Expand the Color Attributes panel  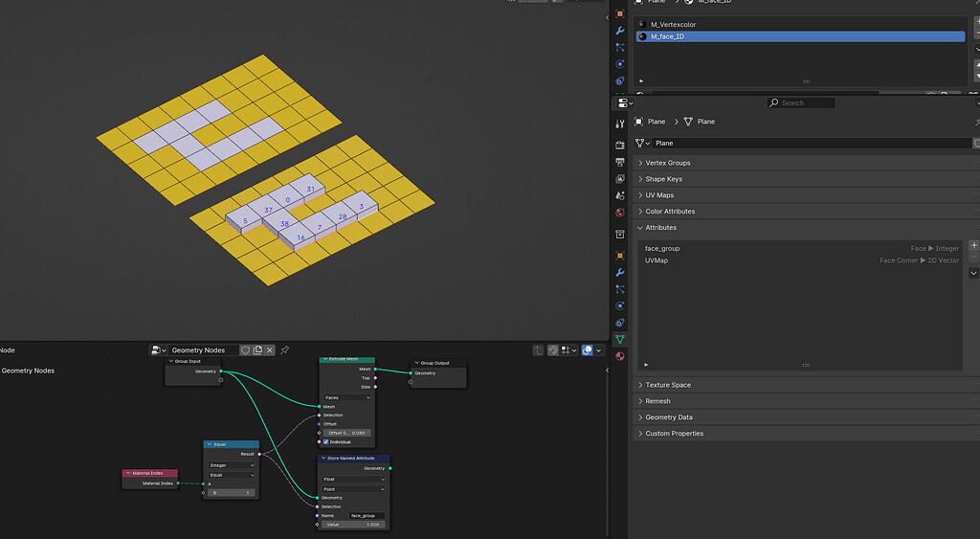(805, 212)
